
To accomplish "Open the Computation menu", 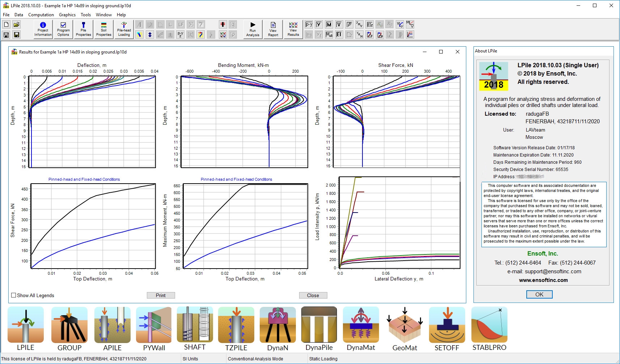I will click(x=41, y=15).
